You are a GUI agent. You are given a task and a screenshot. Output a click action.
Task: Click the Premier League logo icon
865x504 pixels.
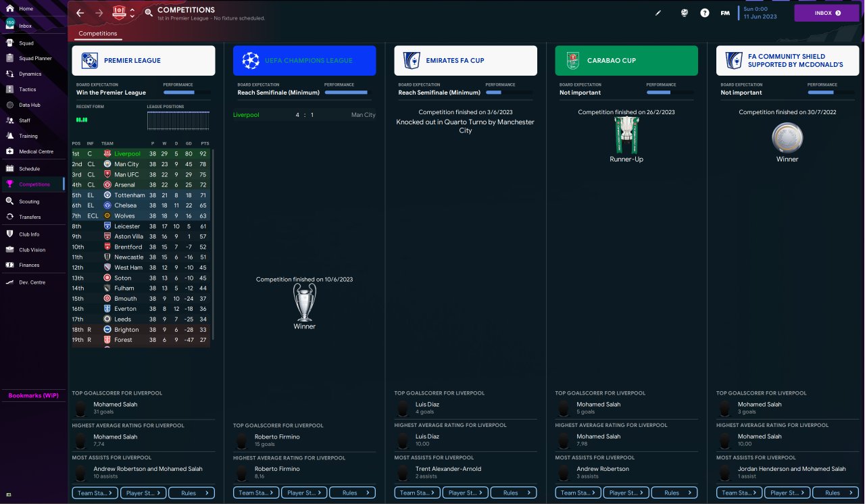click(90, 61)
